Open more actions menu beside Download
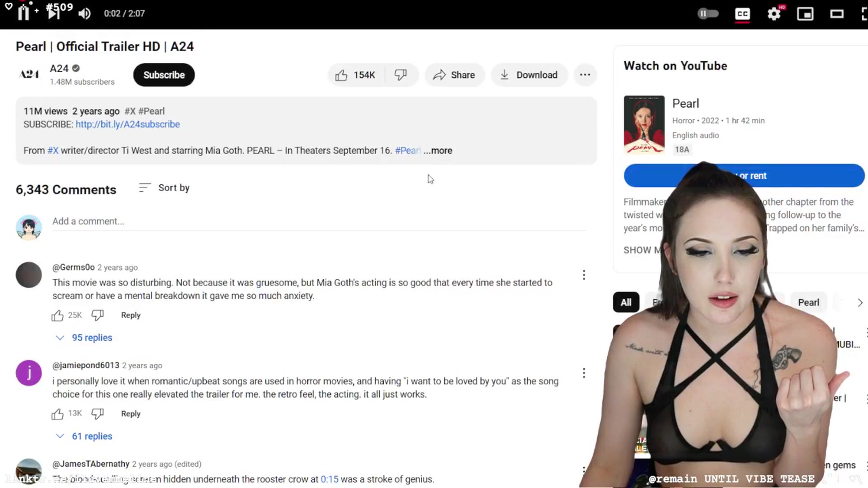868x488 pixels. (x=585, y=75)
